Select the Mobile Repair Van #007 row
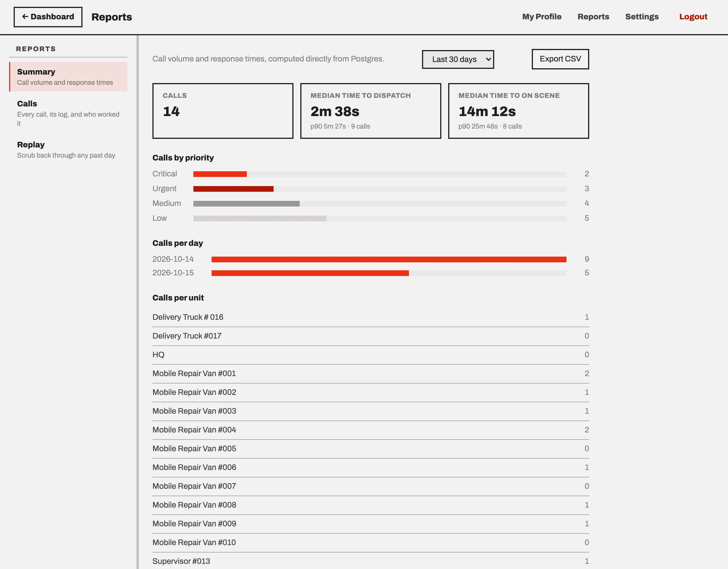 (371, 486)
